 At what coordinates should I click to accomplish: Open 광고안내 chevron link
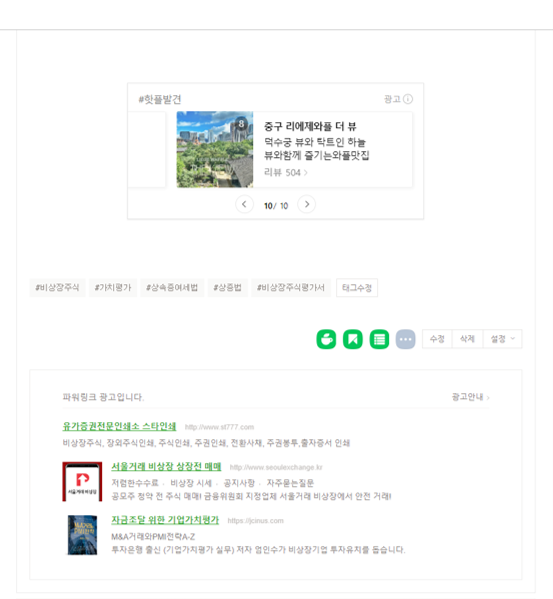coord(471,397)
